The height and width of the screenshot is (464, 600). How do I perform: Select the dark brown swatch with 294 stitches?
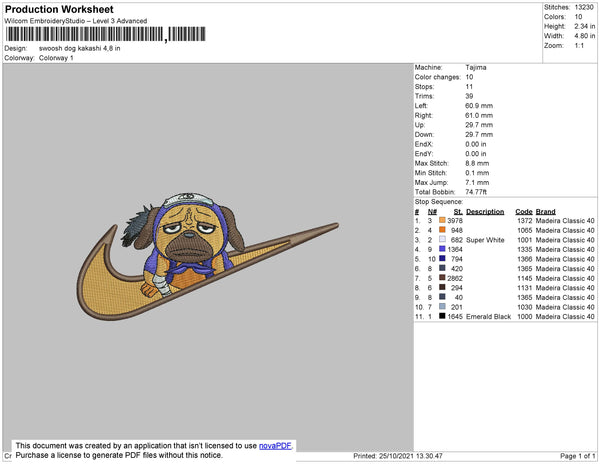442,287
